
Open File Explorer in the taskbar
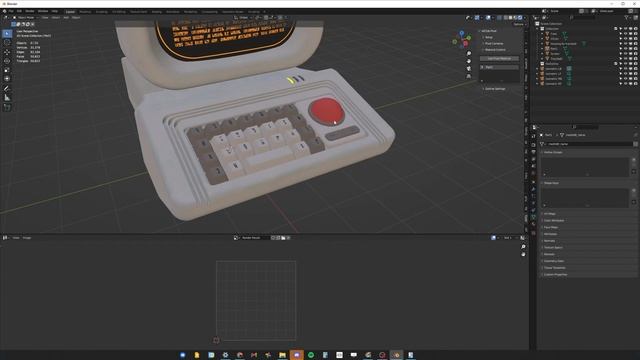tap(282, 355)
